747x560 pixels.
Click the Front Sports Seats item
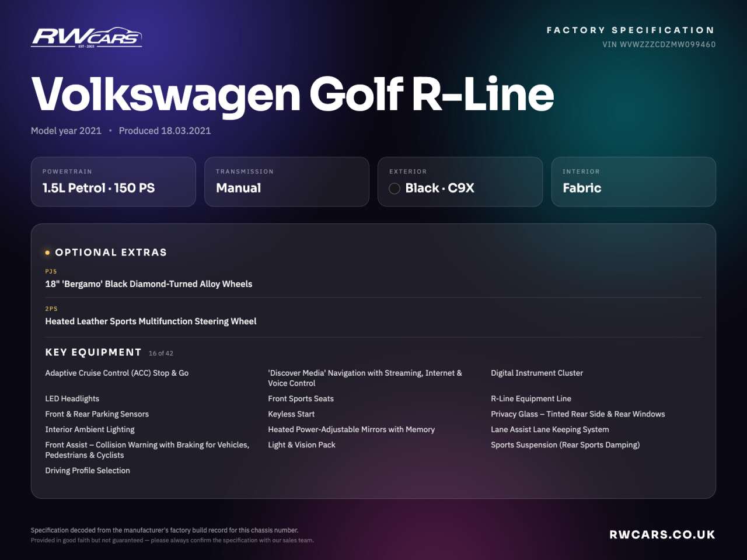tap(301, 398)
